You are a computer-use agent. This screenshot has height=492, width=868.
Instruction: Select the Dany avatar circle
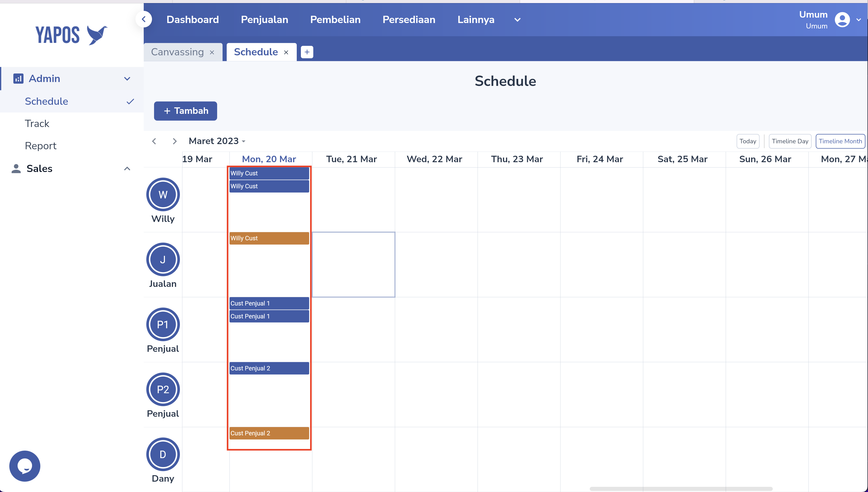pyautogui.click(x=163, y=454)
